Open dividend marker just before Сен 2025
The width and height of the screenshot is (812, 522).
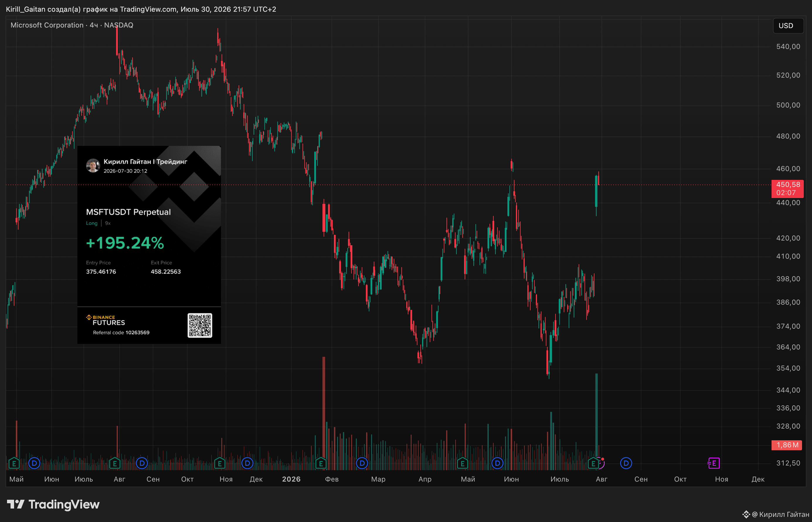point(142,463)
